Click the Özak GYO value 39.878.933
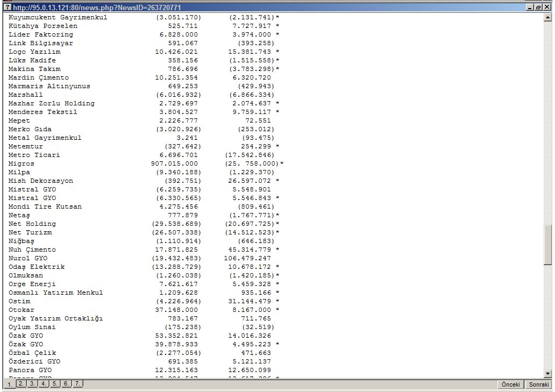Viewport: 555px width, 392px height. [176, 344]
